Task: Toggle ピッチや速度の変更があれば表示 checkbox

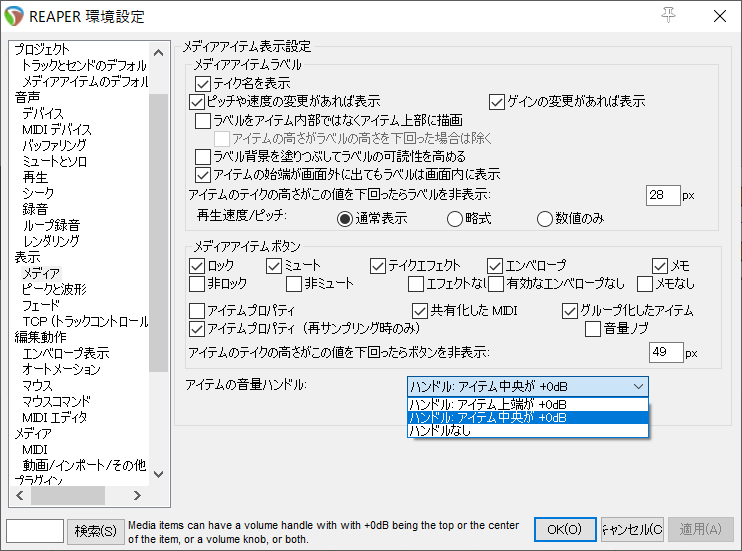Action: (196, 102)
